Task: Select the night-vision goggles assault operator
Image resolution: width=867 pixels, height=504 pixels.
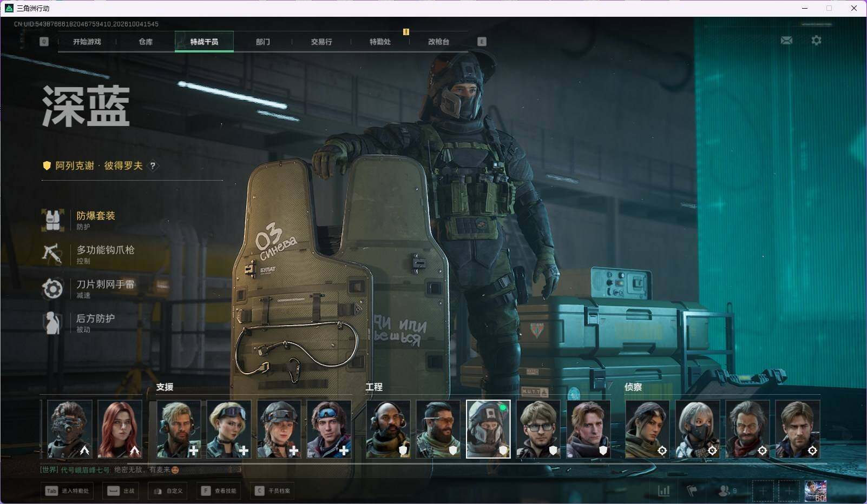Action: click(x=70, y=429)
